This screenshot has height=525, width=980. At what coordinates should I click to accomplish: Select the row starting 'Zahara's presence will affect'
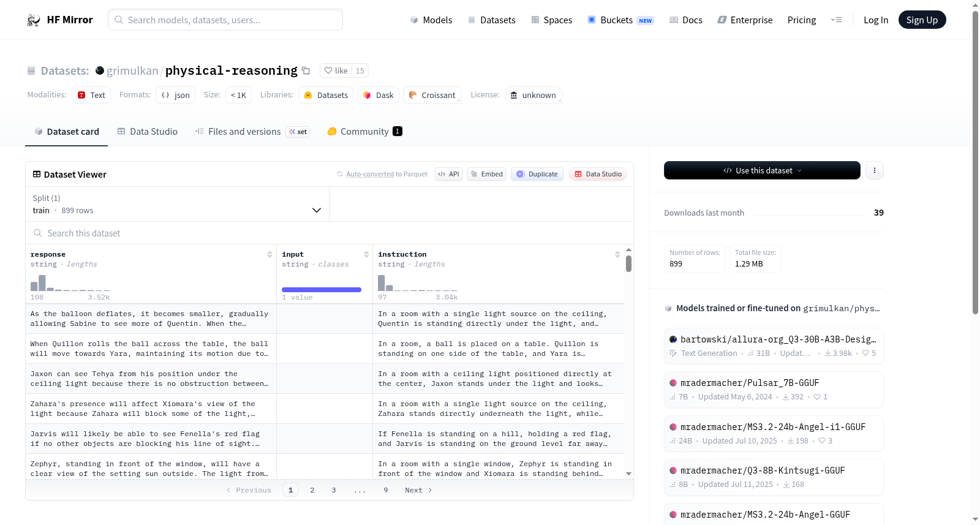click(x=325, y=409)
